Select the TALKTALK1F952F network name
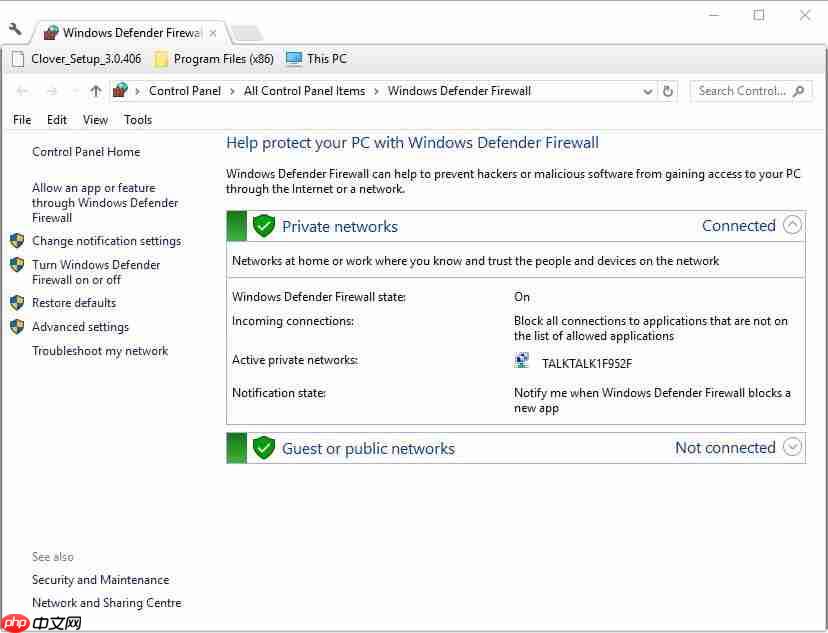This screenshot has width=828, height=633. pyautogui.click(x=587, y=364)
